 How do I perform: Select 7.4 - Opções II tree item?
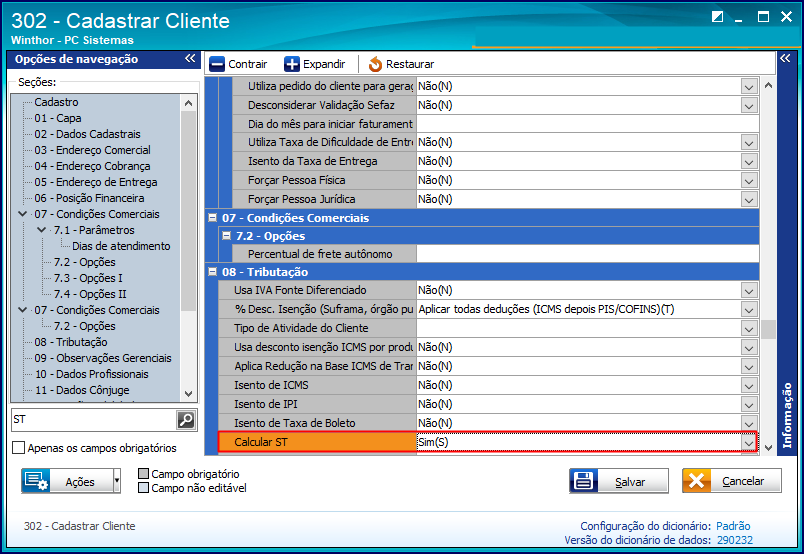[90, 294]
